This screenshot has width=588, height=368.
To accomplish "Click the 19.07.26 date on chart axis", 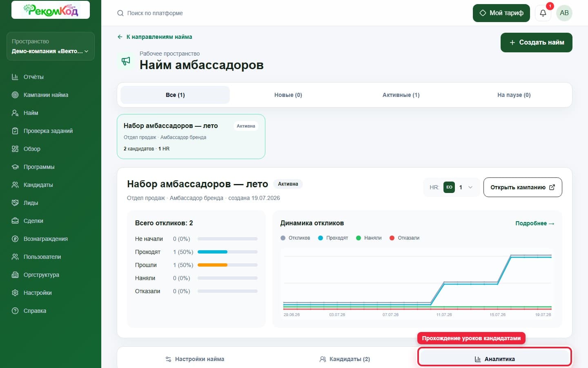I will [543, 315].
